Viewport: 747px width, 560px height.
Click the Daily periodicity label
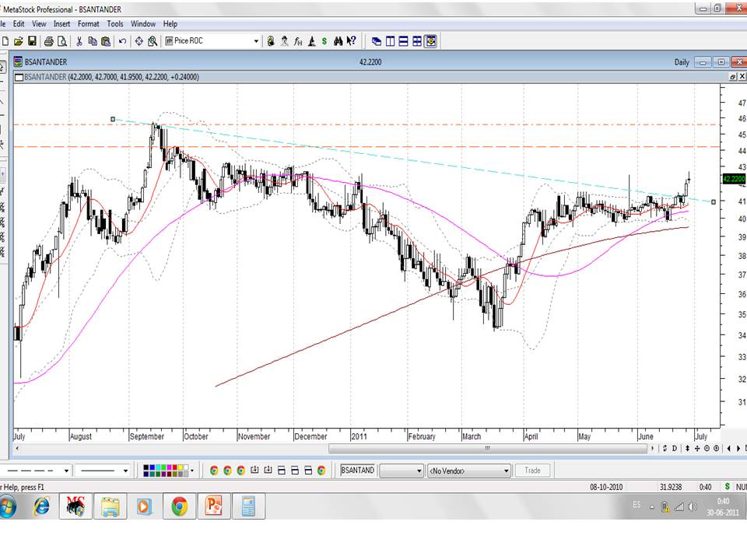coord(682,62)
